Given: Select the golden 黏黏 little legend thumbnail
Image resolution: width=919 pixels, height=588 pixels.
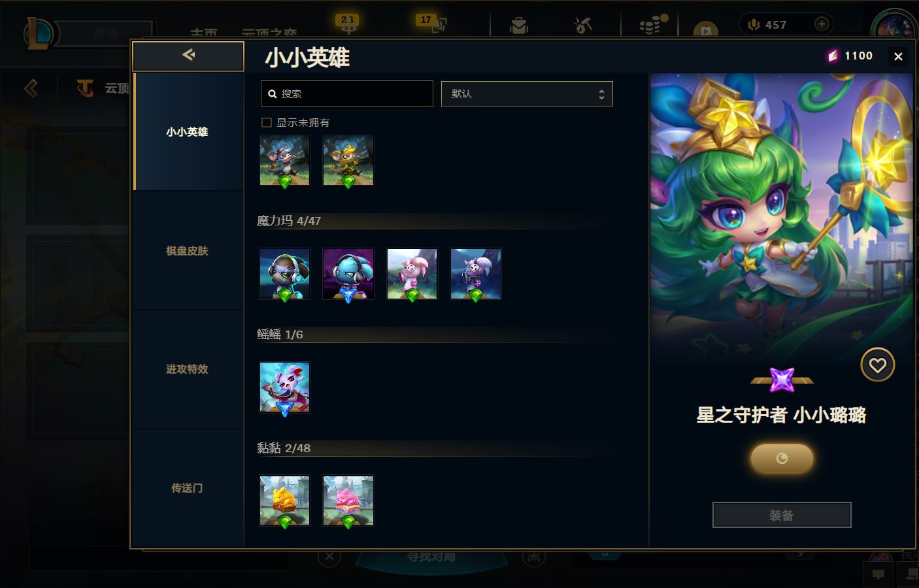Looking at the screenshot, I should tap(284, 500).
